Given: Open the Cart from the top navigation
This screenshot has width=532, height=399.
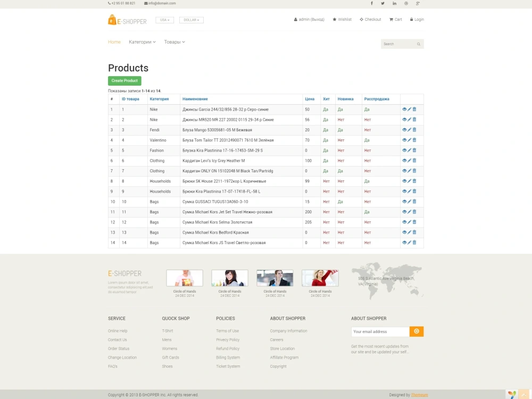Looking at the screenshot, I should pos(395,19).
